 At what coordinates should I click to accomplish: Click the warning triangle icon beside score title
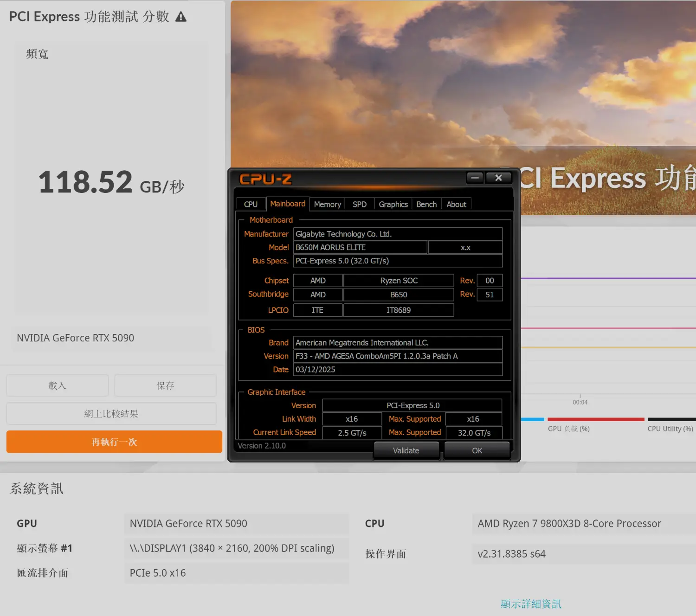(x=181, y=17)
